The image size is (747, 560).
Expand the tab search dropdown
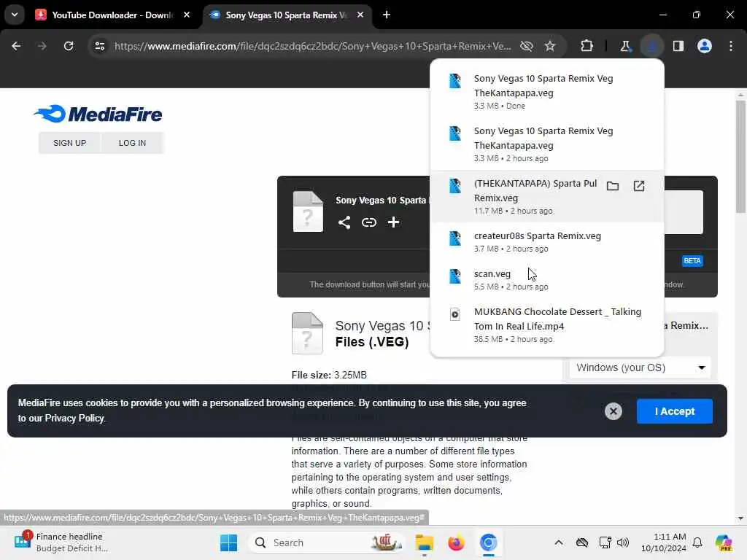(15, 15)
